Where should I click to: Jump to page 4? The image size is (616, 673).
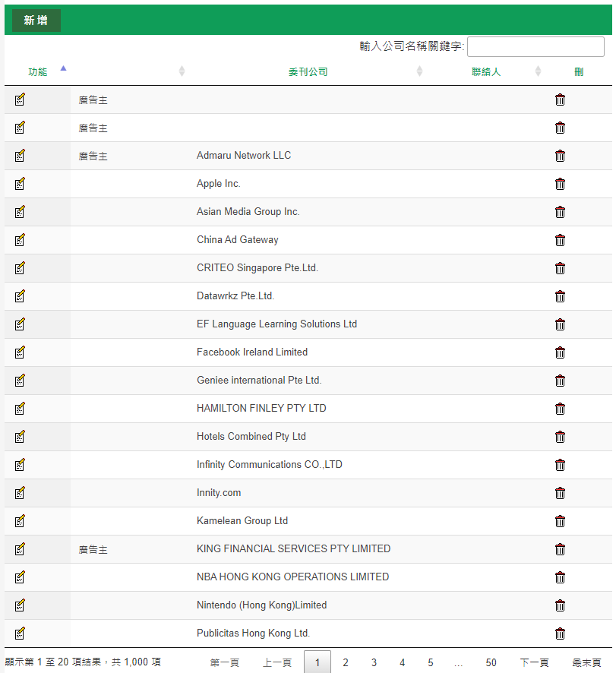point(403,662)
